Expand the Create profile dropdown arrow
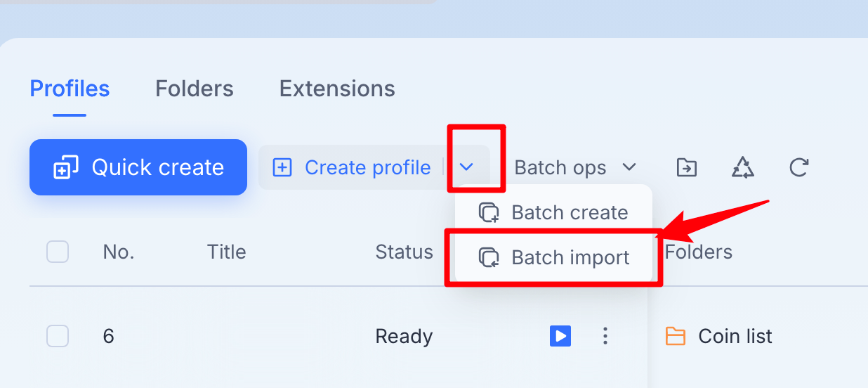868x388 pixels. pos(467,167)
